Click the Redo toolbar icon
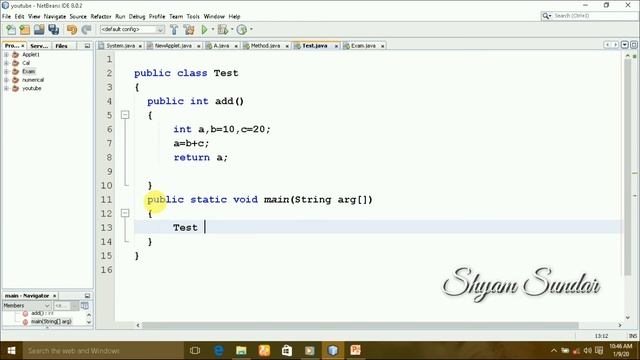Screen dimensions: 640x360 click(86, 29)
